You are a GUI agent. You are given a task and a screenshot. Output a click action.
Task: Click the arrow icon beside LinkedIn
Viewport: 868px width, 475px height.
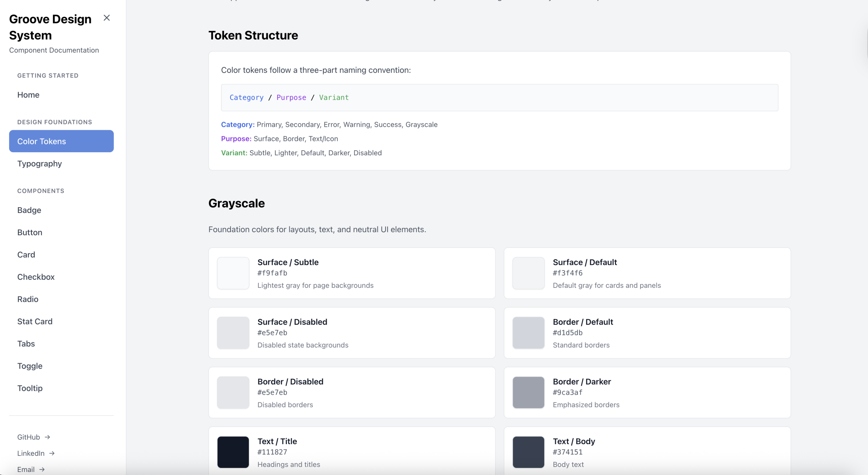[x=52, y=453]
